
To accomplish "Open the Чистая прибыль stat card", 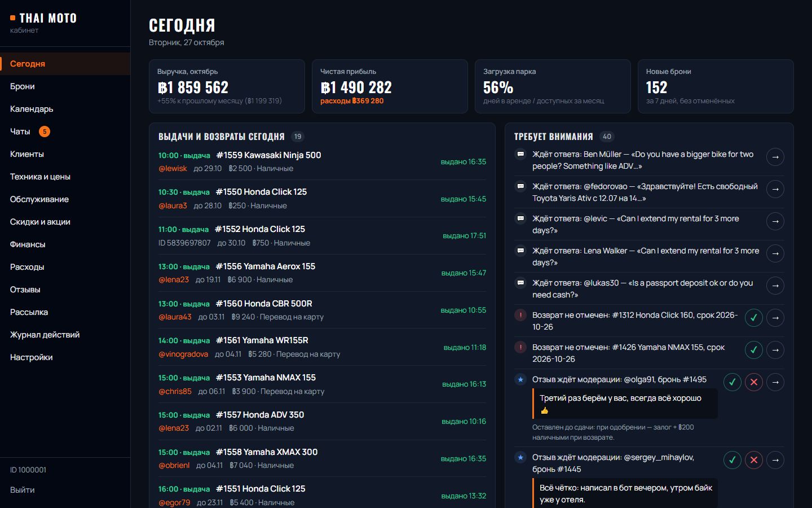I will pos(390,86).
